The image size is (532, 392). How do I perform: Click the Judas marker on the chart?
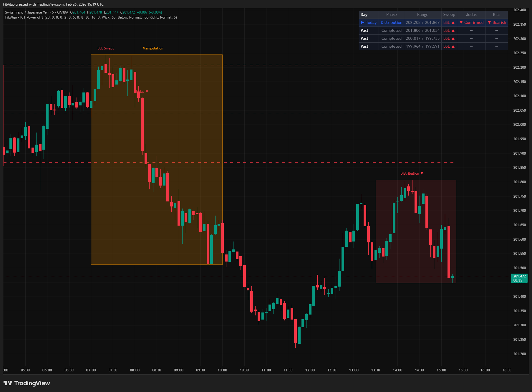(144, 92)
